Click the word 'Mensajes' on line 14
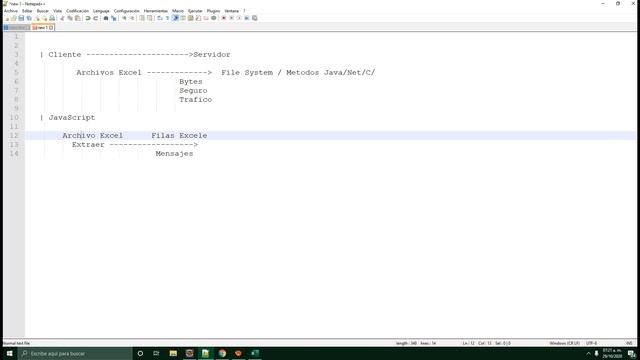Image resolution: width=640 pixels, height=360 pixels. tap(174, 154)
